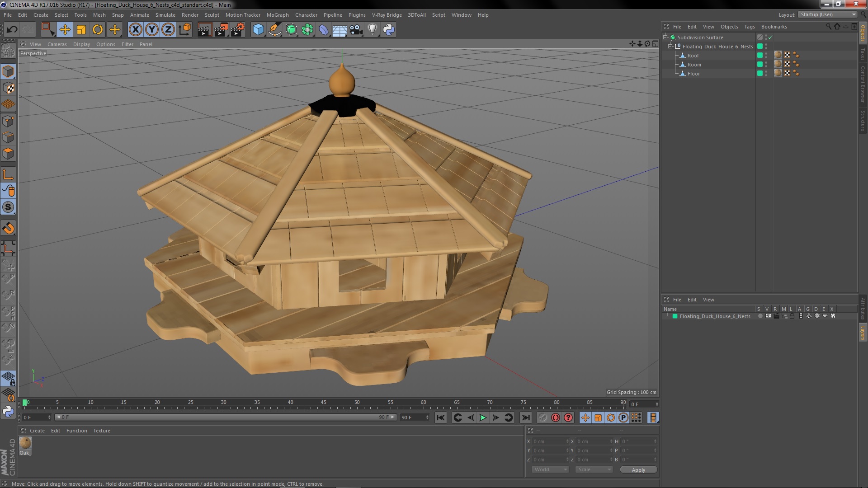Go to end of animation
This screenshot has width=868, height=488.
click(525, 418)
